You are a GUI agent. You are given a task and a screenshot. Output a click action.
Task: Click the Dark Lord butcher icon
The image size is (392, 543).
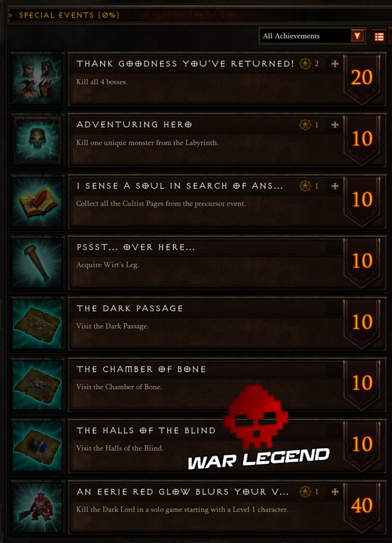coord(38,507)
